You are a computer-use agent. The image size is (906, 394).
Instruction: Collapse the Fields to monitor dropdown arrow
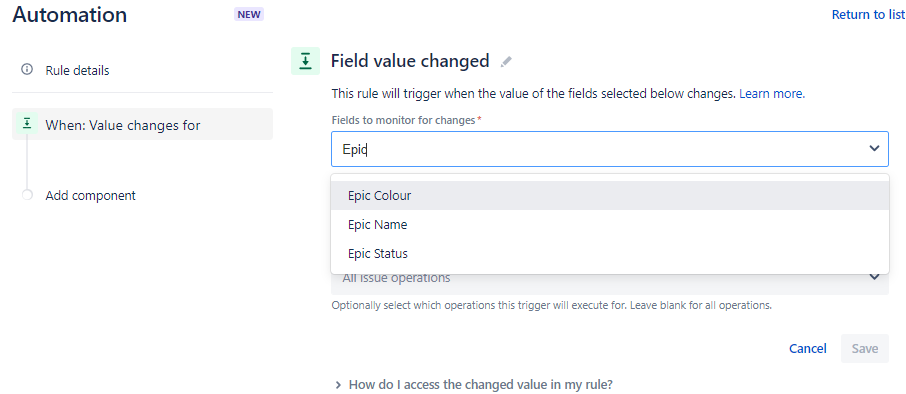click(x=874, y=149)
